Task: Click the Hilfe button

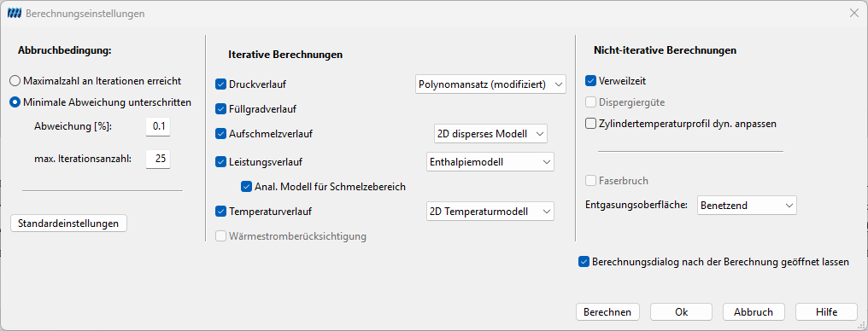Action: click(x=826, y=311)
